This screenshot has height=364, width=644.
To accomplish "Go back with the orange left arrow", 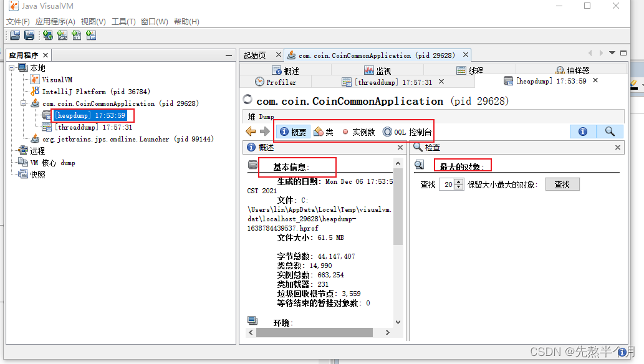I will tap(251, 132).
